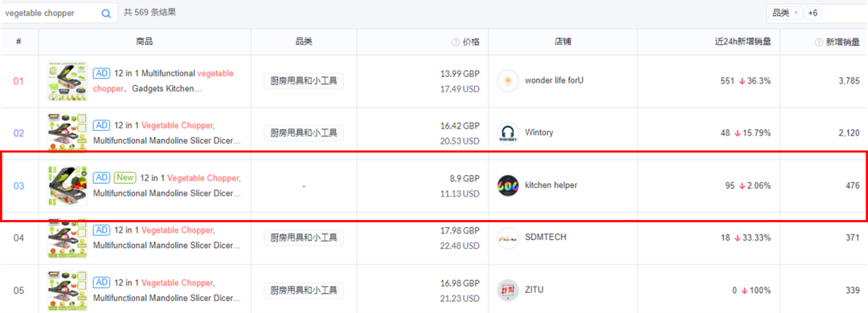Click the SDMTECH store logo

508,238
